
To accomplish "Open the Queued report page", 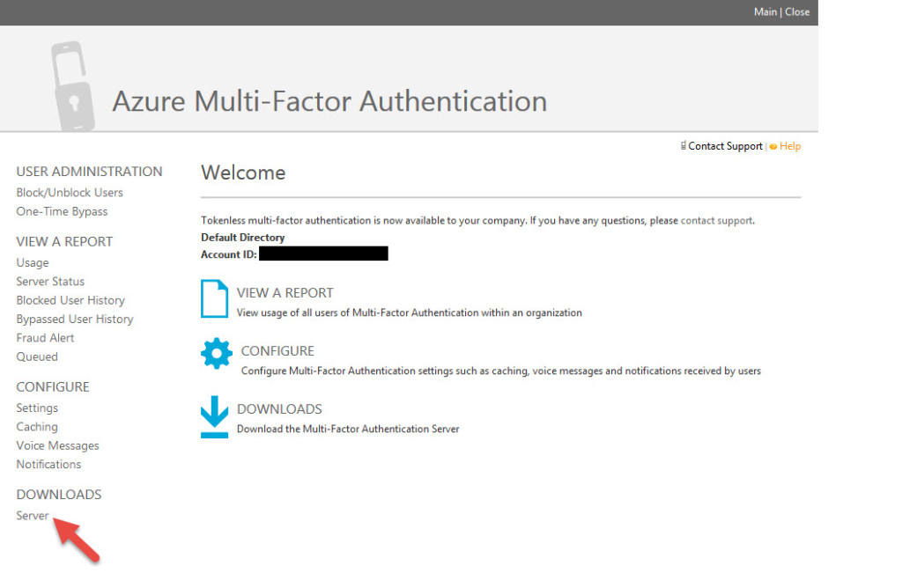I will (x=37, y=356).
